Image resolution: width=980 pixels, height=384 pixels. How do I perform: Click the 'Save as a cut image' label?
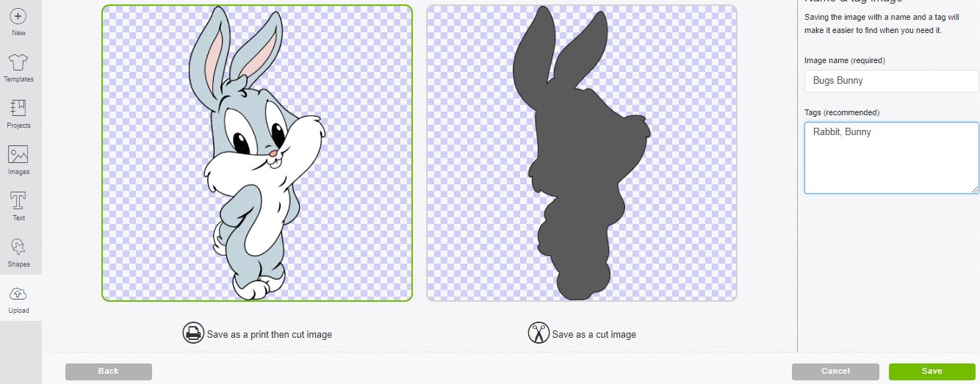pyautogui.click(x=594, y=335)
